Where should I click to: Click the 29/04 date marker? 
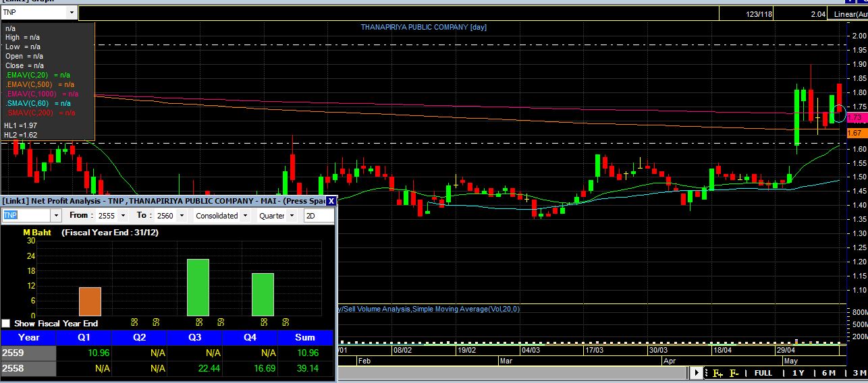click(x=785, y=351)
